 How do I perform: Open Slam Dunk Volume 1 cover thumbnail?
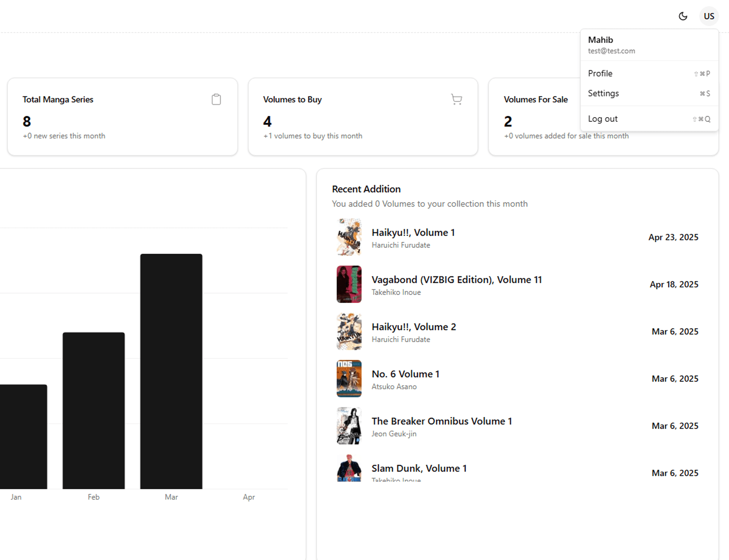[349, 468]
